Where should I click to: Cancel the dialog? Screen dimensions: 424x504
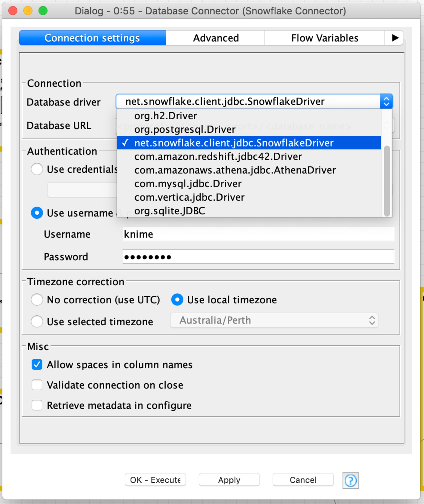[x=303, y=480]
